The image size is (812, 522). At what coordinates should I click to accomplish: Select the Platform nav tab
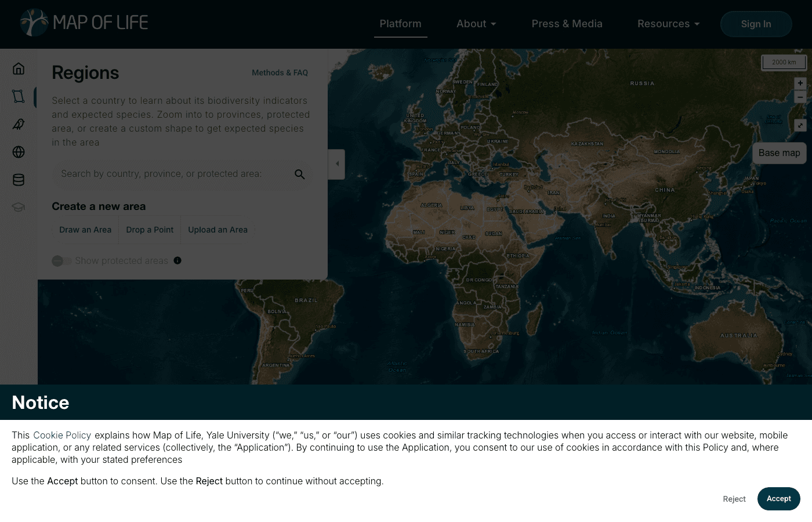(400, 24)
